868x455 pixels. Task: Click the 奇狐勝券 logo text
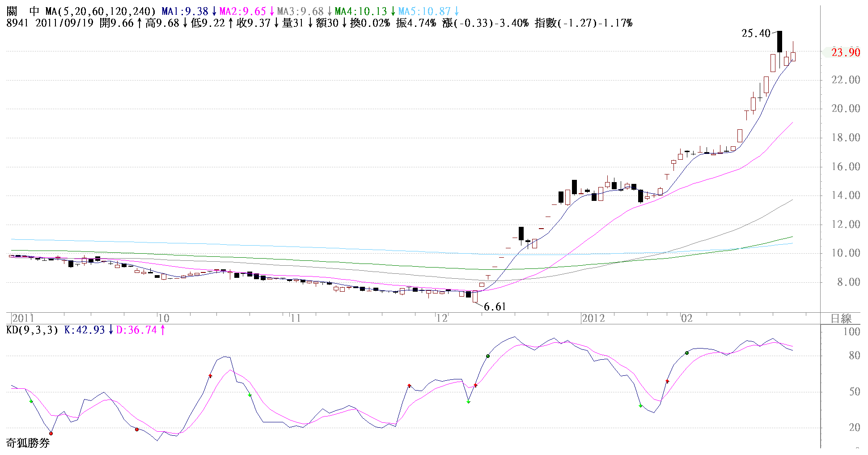pyautogui.click(x=28, y=443)
